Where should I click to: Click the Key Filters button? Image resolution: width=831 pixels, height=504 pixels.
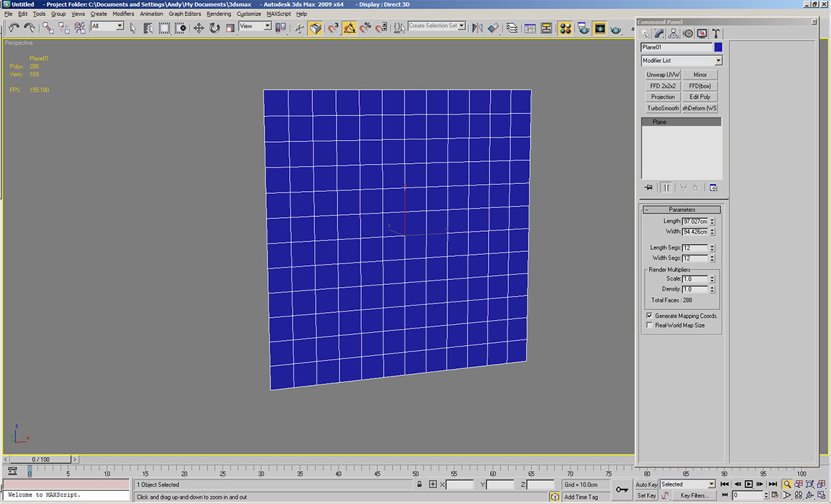[694, 496]
